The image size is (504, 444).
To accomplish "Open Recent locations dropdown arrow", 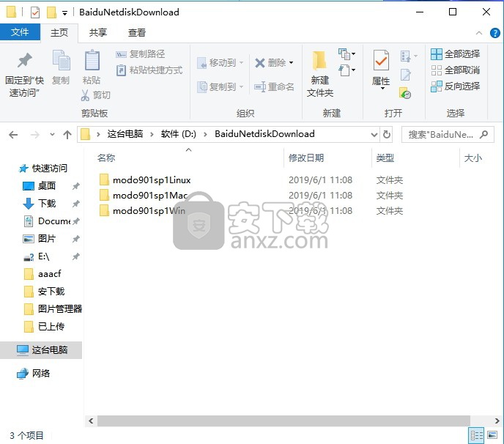I will tap(52, 134).
